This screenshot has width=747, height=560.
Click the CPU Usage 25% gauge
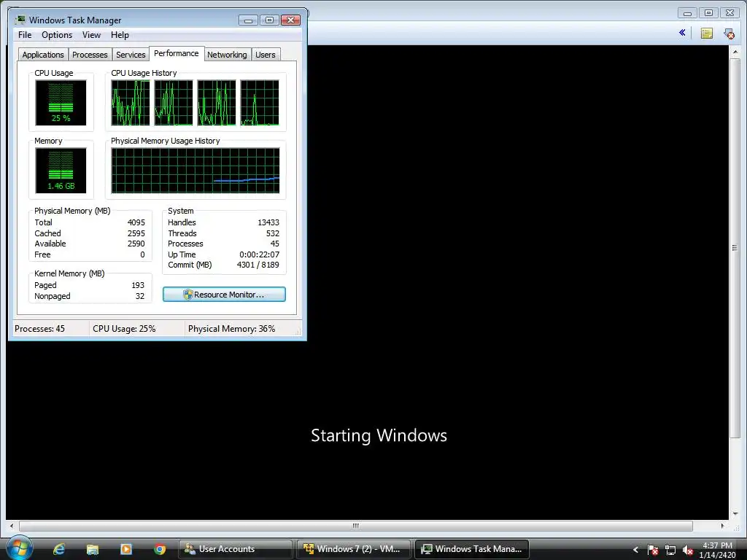61,102
